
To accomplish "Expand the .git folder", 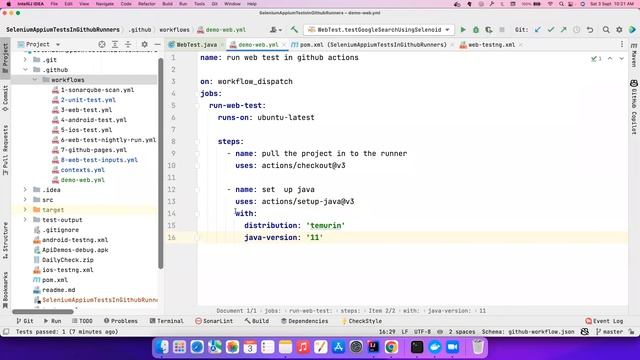I will (x=25, y=60).
